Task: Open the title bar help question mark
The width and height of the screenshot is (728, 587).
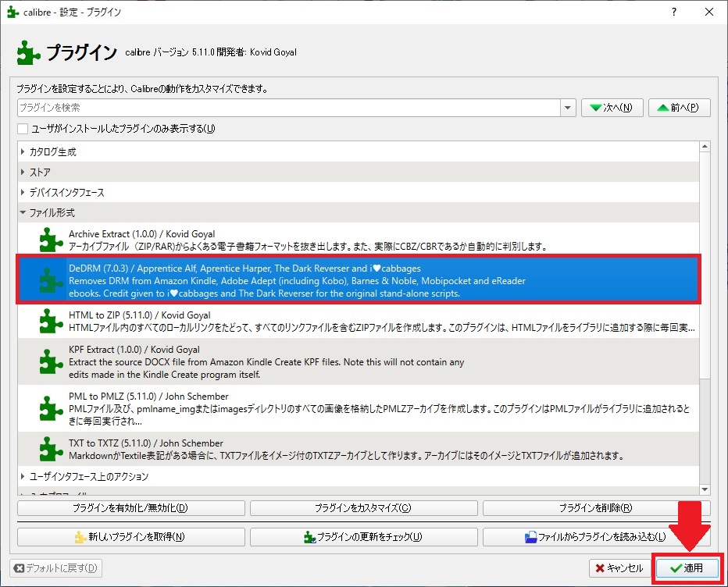Action: (x=673, y=12)
